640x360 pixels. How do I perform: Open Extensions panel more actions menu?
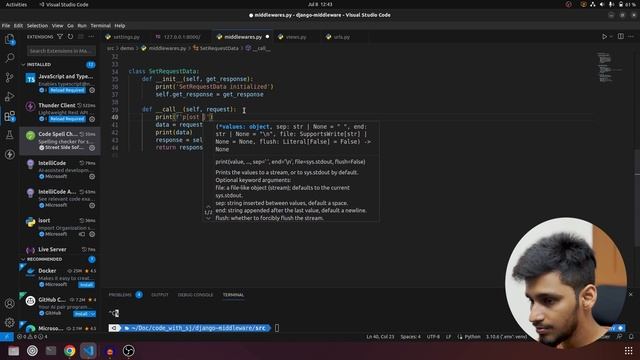91,37
